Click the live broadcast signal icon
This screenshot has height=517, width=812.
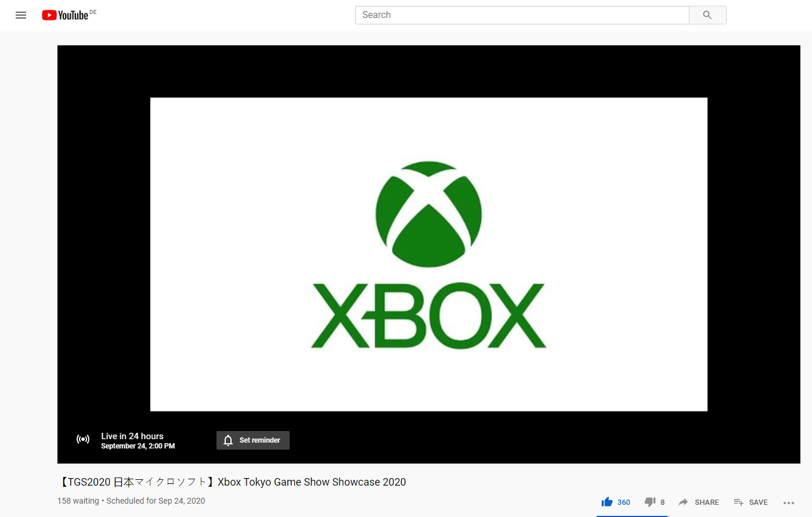pos(83,439)
